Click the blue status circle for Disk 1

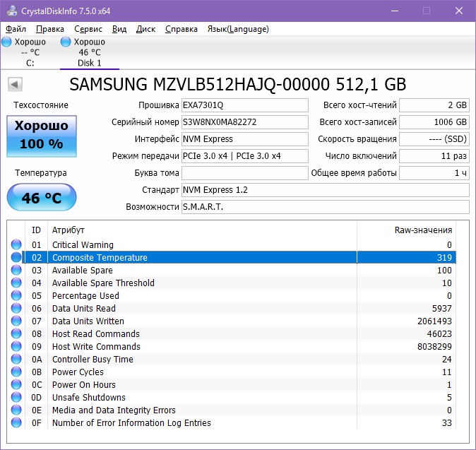pos(66,42)
